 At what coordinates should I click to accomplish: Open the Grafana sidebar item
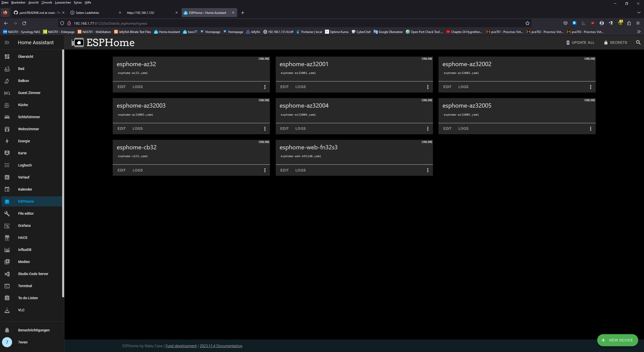(x=24, y=226)
